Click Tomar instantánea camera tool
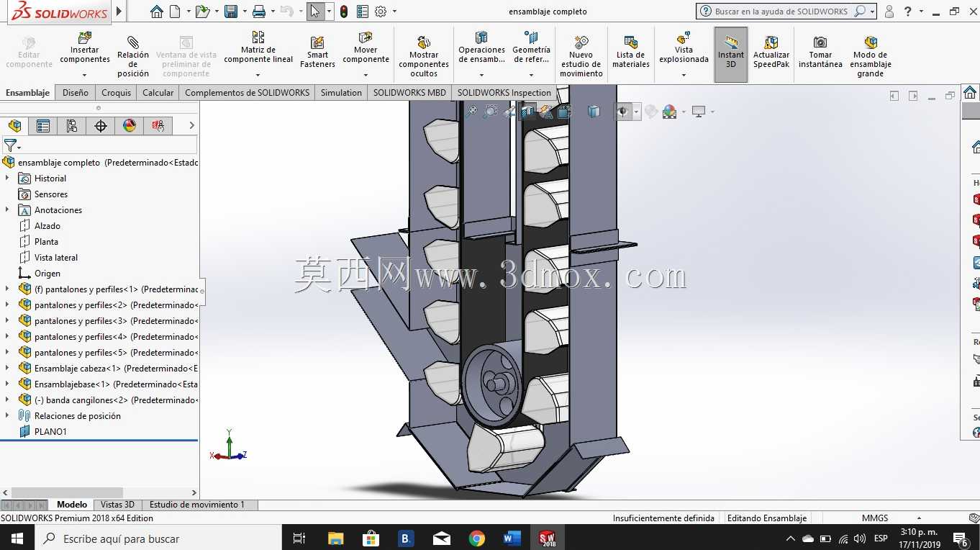 [x=820, y=53]
